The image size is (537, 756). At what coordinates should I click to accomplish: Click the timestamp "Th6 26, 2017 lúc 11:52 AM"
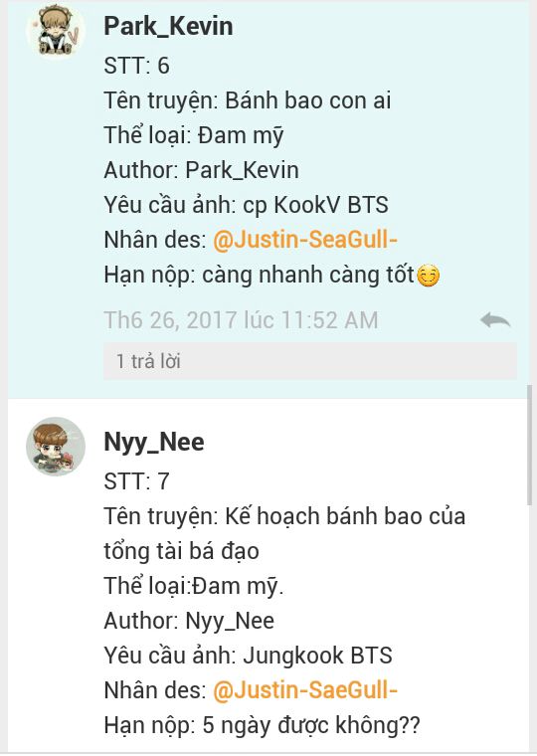(241, 320)
